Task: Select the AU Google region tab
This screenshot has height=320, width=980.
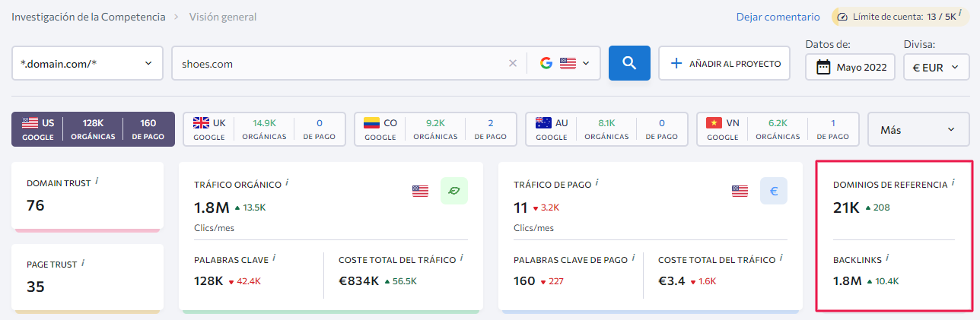Action: coord(606,129)
